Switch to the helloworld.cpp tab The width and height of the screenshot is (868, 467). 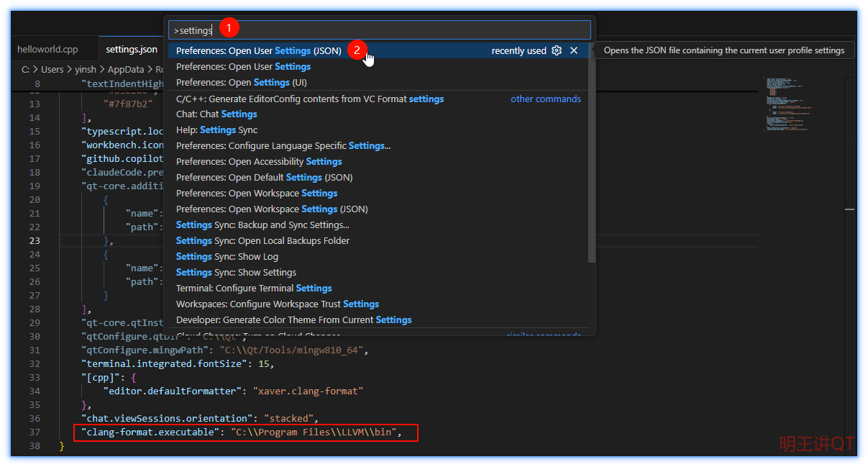coord(47,50)
